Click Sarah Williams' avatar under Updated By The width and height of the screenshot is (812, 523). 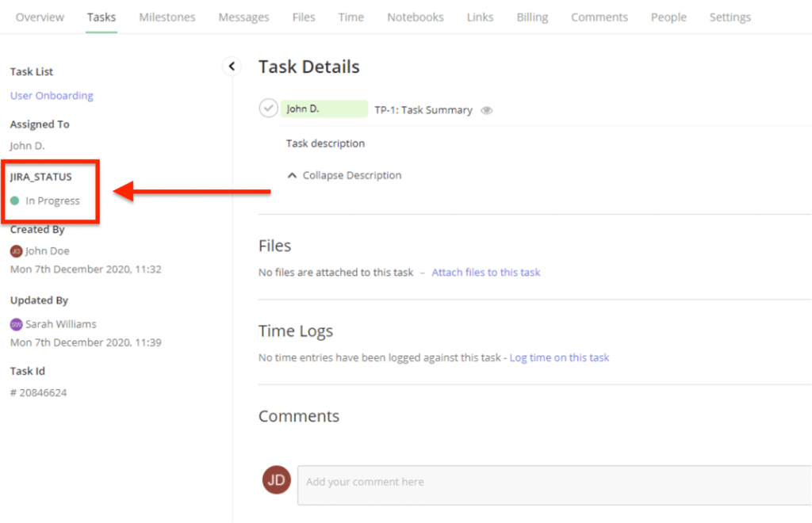click(16, 324)
